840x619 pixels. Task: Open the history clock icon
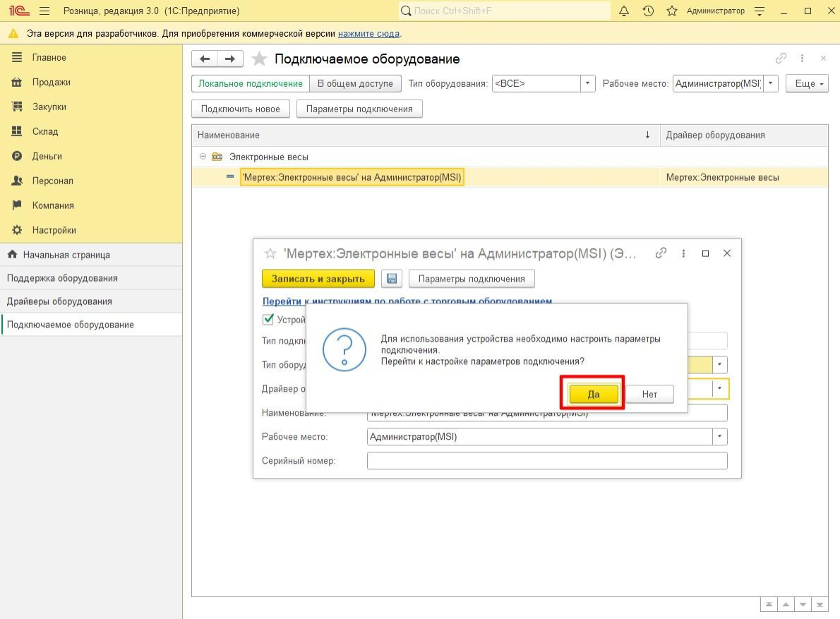tap(648, 11)
